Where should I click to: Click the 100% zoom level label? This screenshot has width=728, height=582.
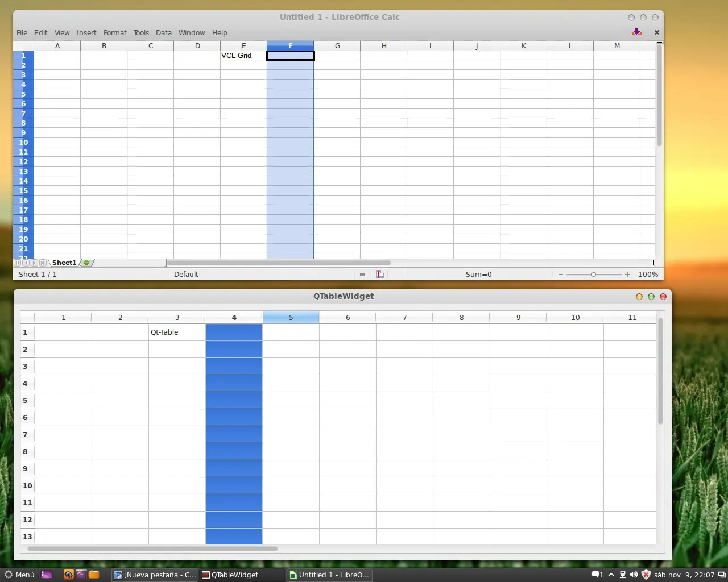(648, 274)
